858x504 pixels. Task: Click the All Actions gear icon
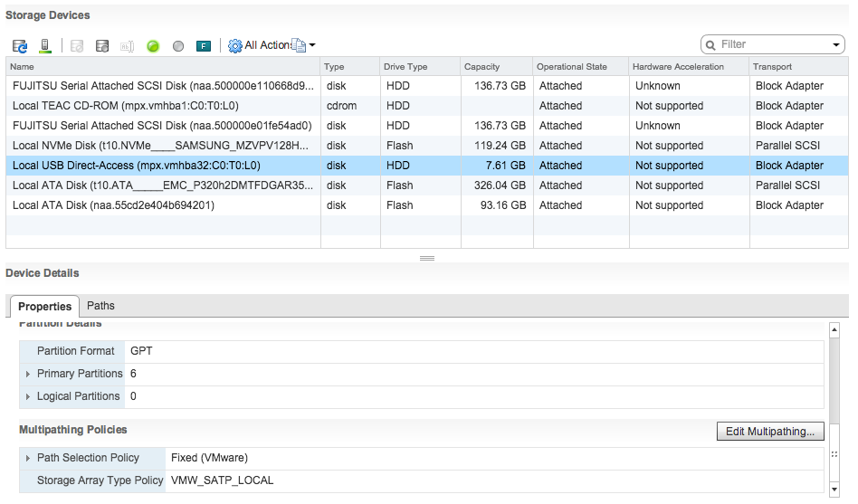[235, 45]
